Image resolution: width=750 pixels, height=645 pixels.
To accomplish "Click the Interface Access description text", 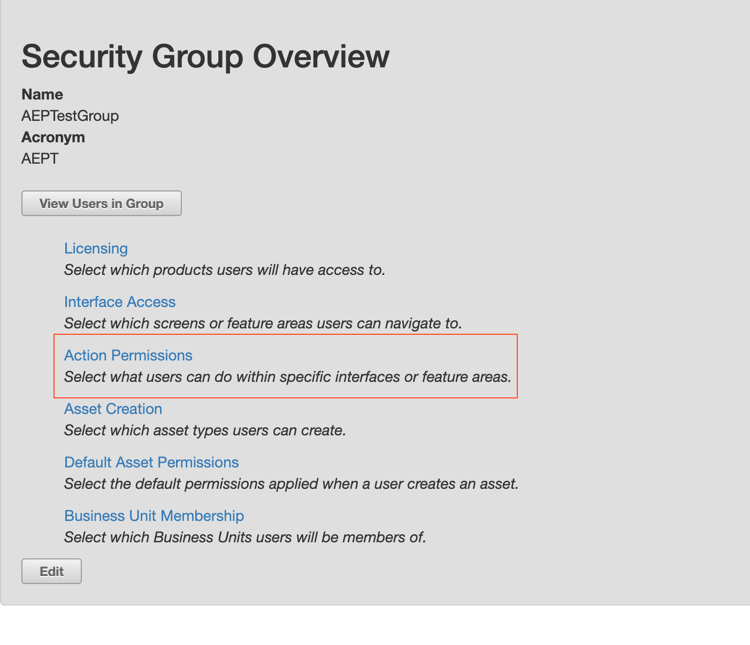I will coord(263,323).
